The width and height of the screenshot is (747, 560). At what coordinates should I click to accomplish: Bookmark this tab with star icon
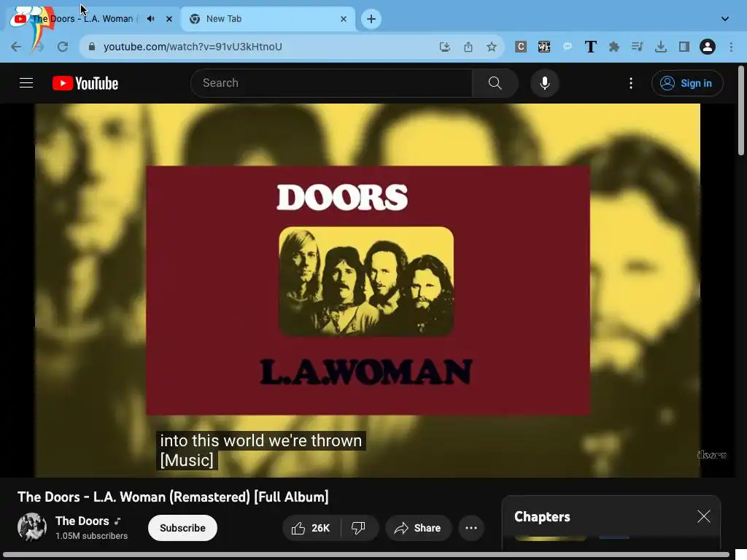(x=492, y=47)
